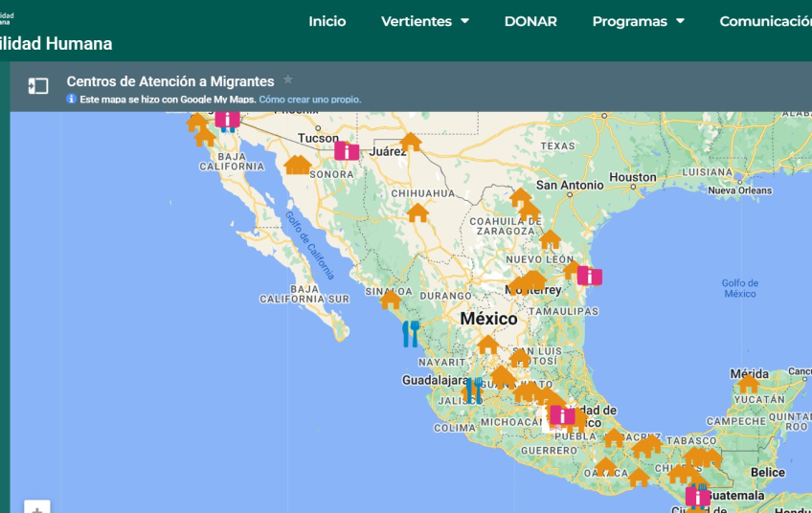Select shelter house marker in Sonora

coord(297,165)
